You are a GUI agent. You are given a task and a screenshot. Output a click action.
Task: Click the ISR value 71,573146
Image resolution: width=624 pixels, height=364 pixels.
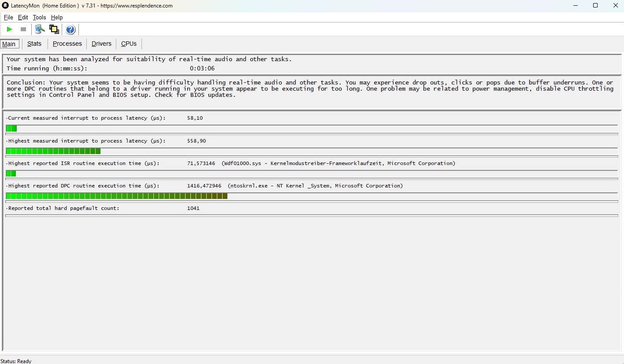pyautogui.click(x=201, y=163)
